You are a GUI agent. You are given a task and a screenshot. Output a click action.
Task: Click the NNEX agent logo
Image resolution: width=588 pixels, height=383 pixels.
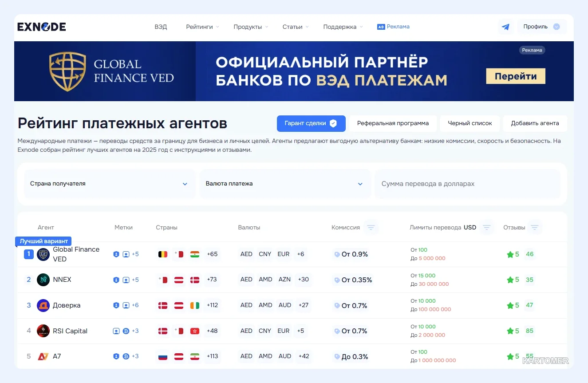pyautogui.click(x=43, y=280)
